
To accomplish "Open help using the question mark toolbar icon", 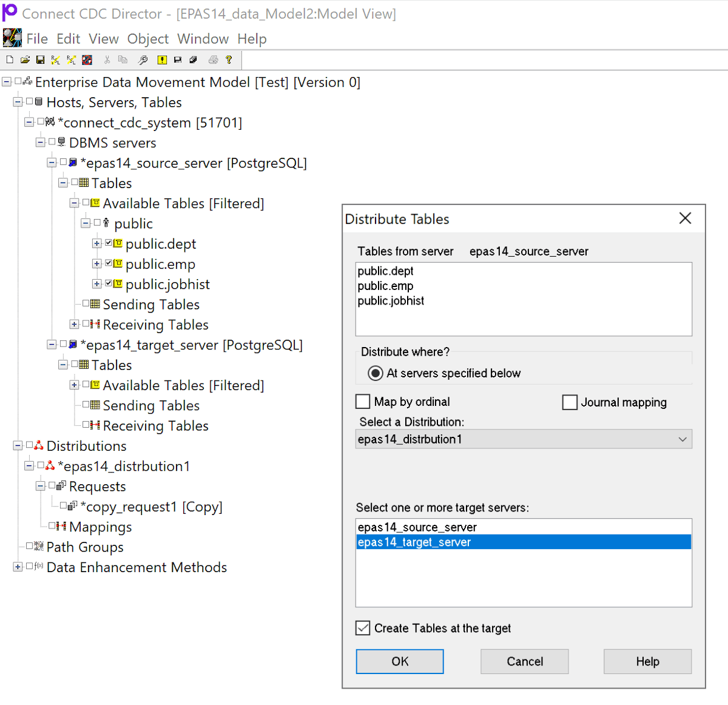I will tap(229, 59).
